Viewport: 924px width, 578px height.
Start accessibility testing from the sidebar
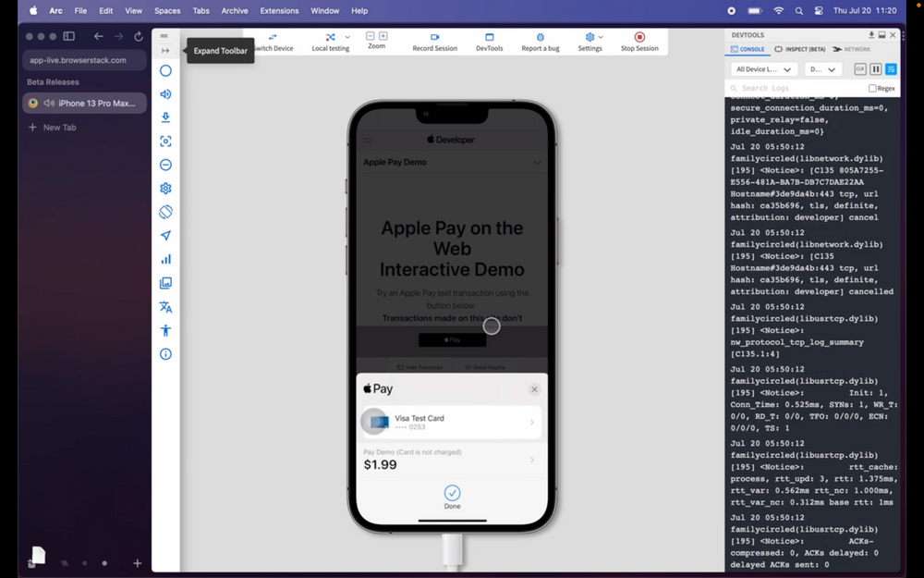tap(165, 330)
